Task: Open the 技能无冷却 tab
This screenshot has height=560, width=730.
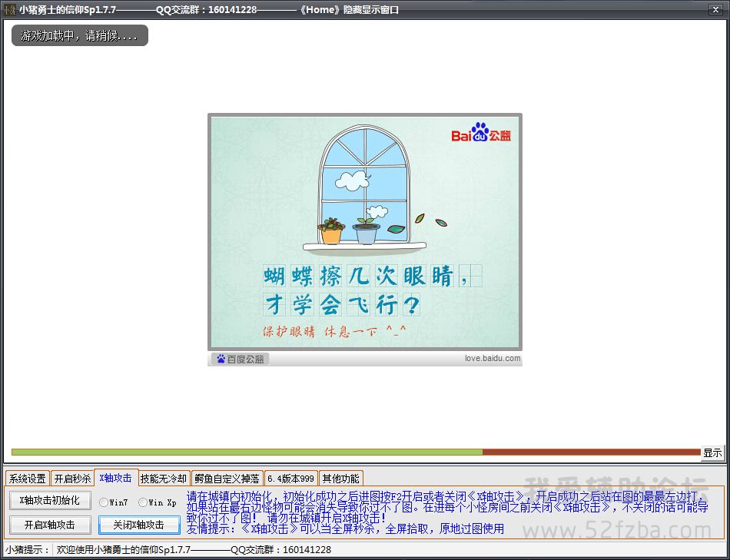Action: click(x=164, y=479)
